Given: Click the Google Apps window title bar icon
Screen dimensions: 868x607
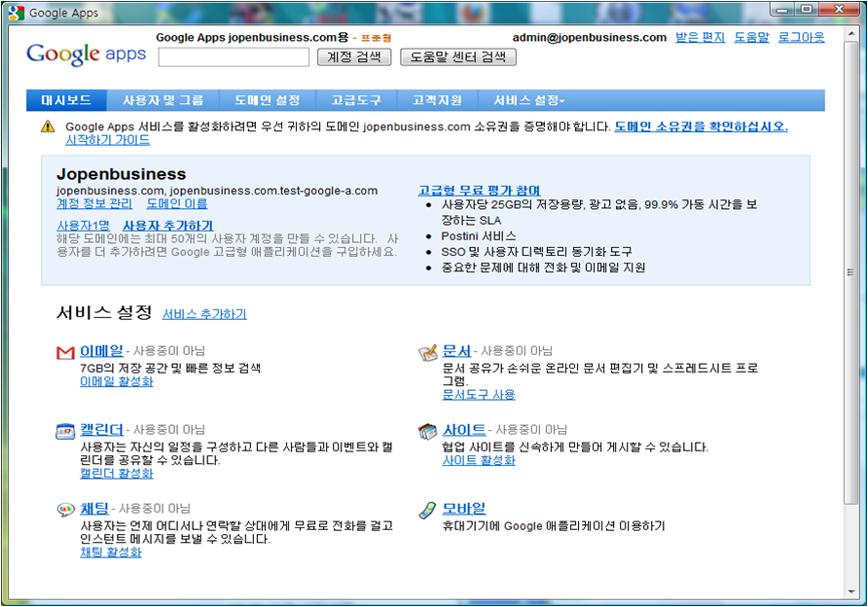Looking at the screenshot, I should coord(17,13).
